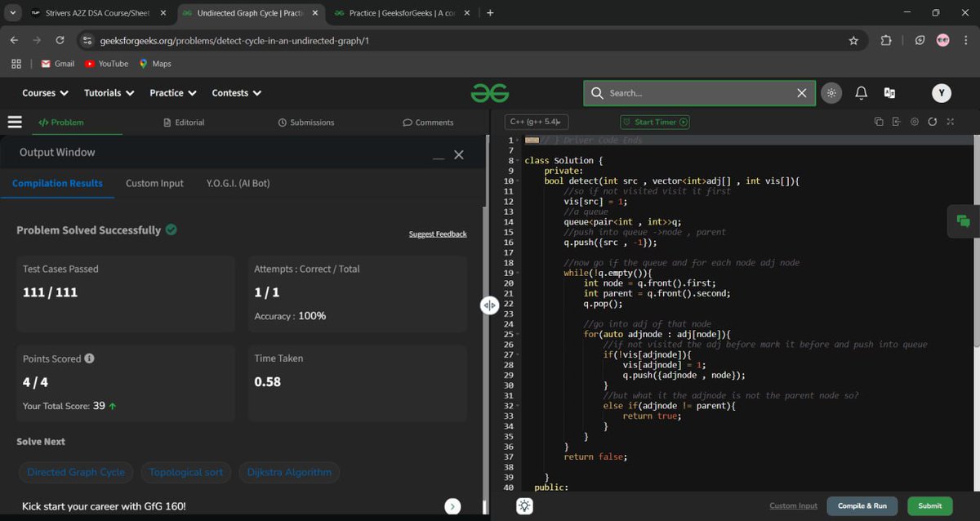980x521 pixels.
Task: Minimize the Output Window
Action: tap(439, 157)
